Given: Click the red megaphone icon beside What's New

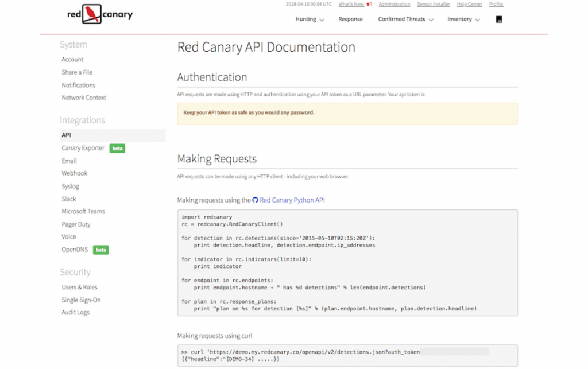Looking at the screenshot, I should [369, 5].
